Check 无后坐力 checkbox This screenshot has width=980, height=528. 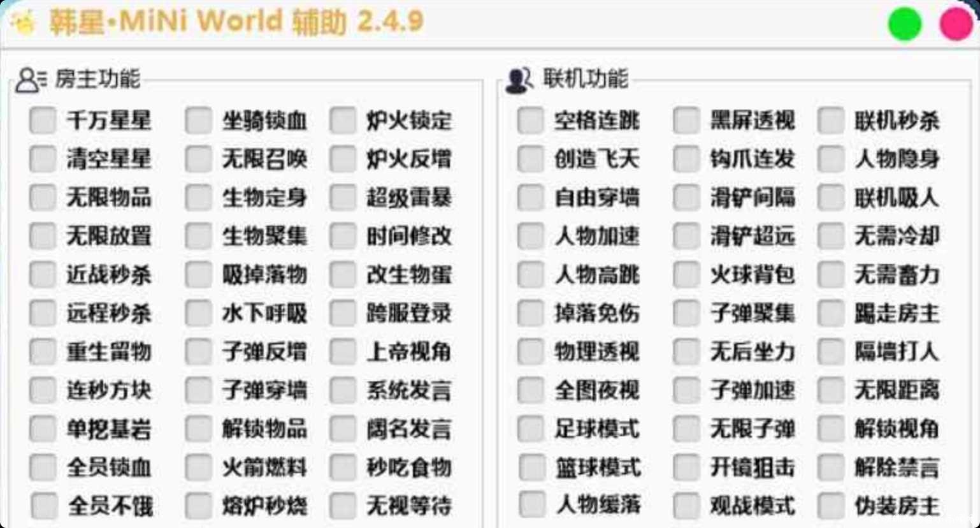click(x=687, y=352)
